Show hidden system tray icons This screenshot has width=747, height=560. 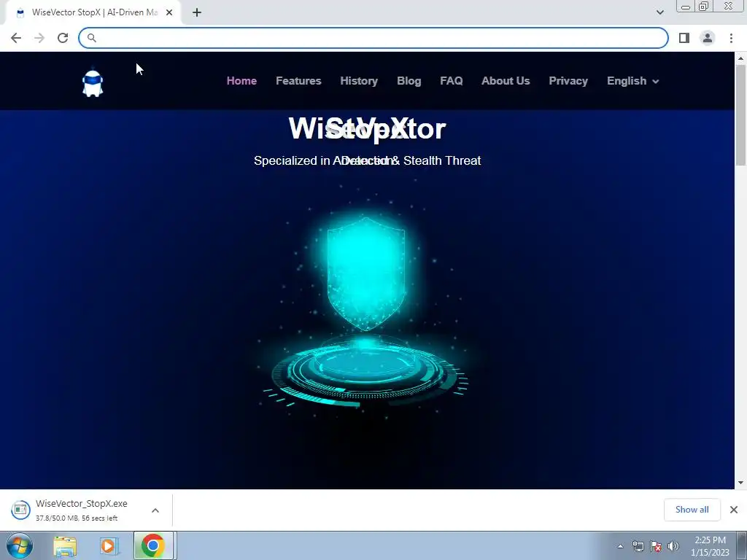[620, 546]
